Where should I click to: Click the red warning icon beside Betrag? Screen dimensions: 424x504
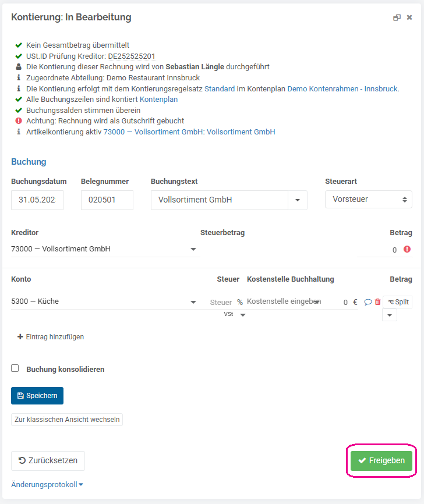pyautogui.click(x=407, y=249)
